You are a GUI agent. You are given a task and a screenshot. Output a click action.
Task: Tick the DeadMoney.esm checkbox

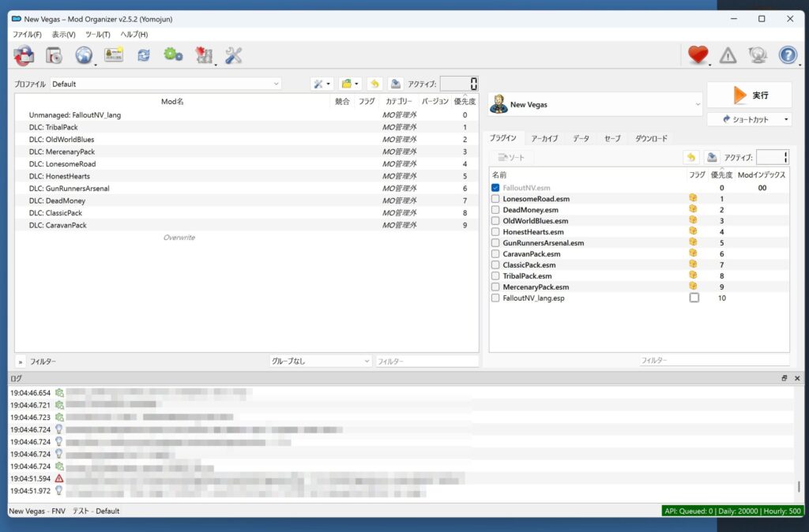[x=495, y=210]
